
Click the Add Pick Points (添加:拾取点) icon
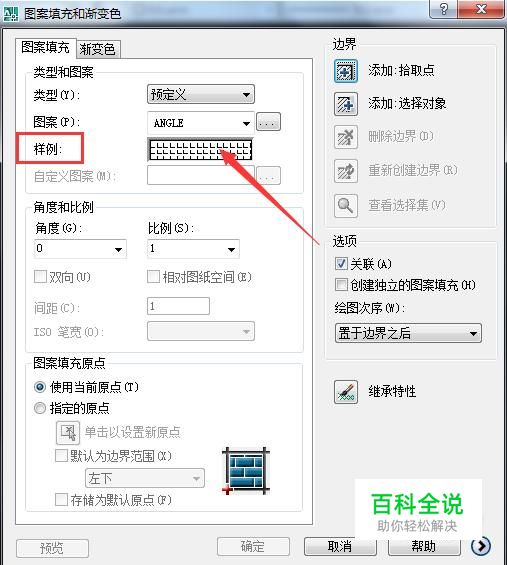coord(346,71)
